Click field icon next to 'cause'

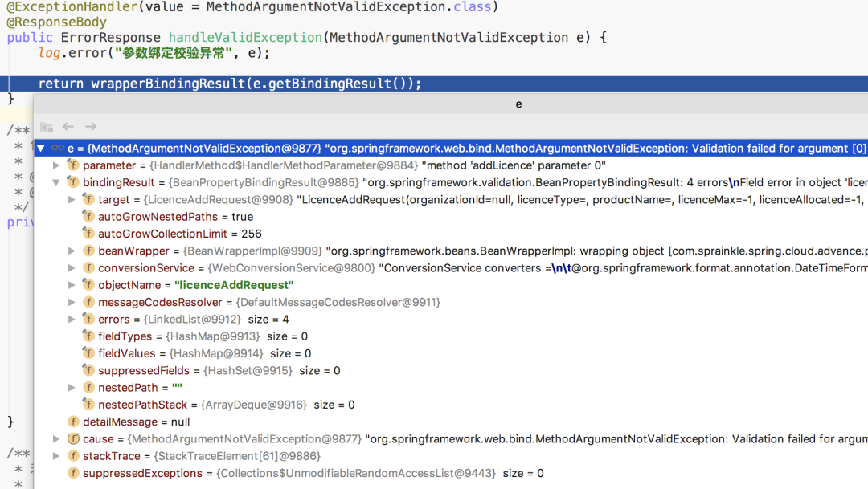[73, 439]
